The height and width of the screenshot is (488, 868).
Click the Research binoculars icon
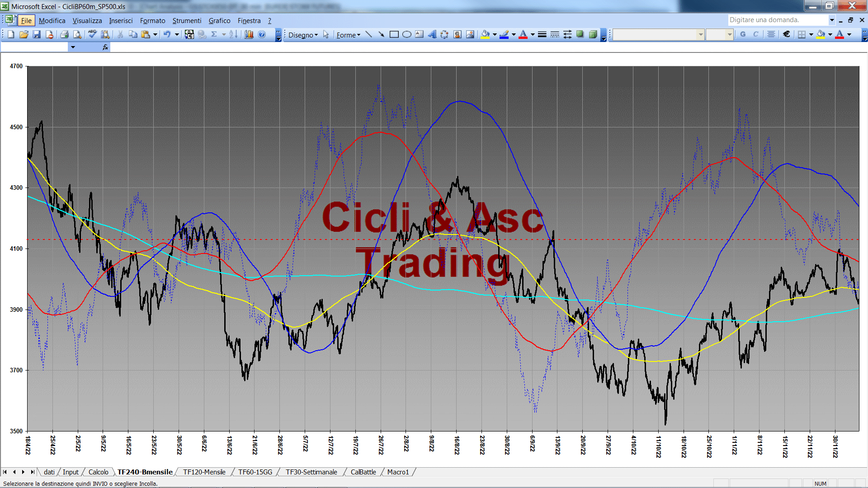(x=105, y=34)
